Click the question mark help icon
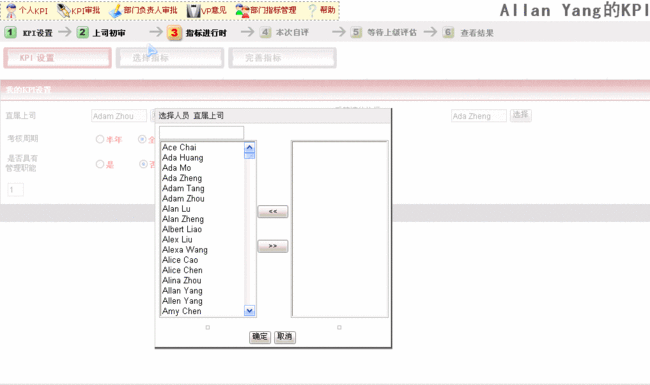The width and height of the screenshot is (650, 385). click(x=313, y=11)
